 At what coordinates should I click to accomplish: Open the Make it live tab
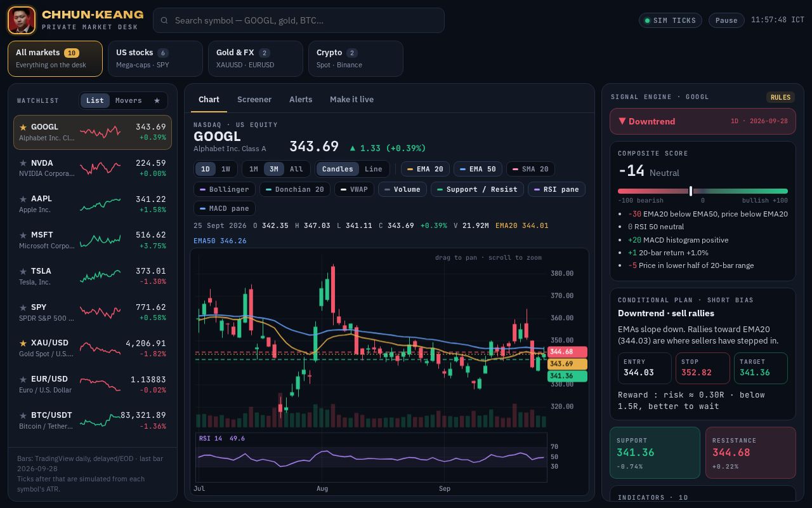click(x=351, y=100)
